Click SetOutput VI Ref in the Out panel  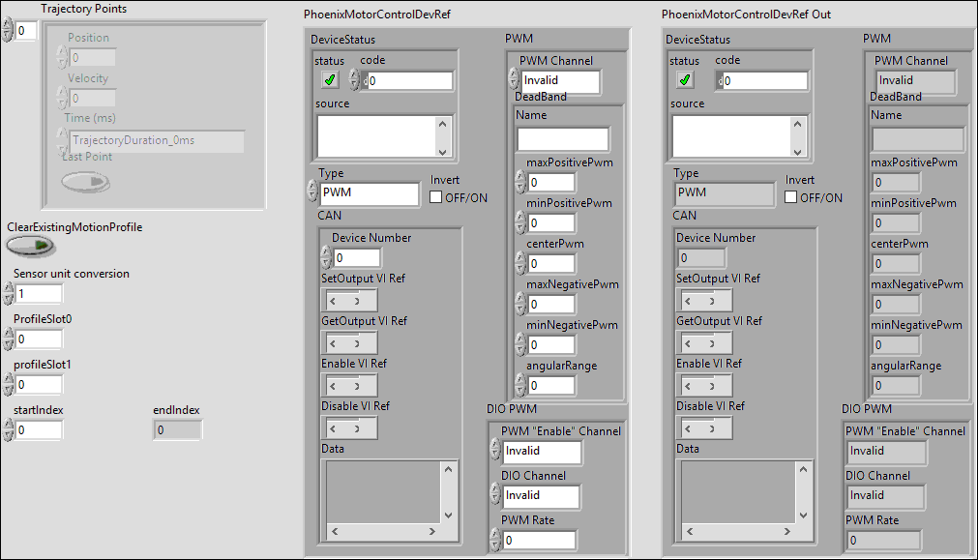(703, 300)
